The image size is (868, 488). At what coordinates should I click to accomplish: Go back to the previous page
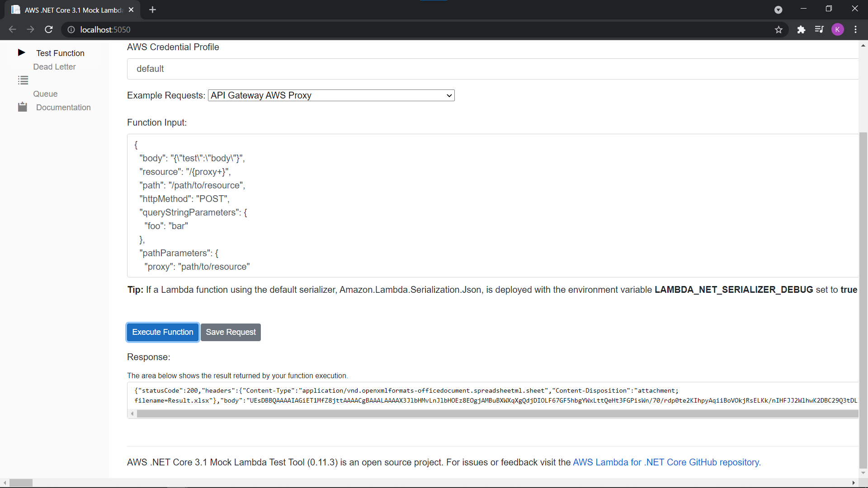[x=12, y=30]
